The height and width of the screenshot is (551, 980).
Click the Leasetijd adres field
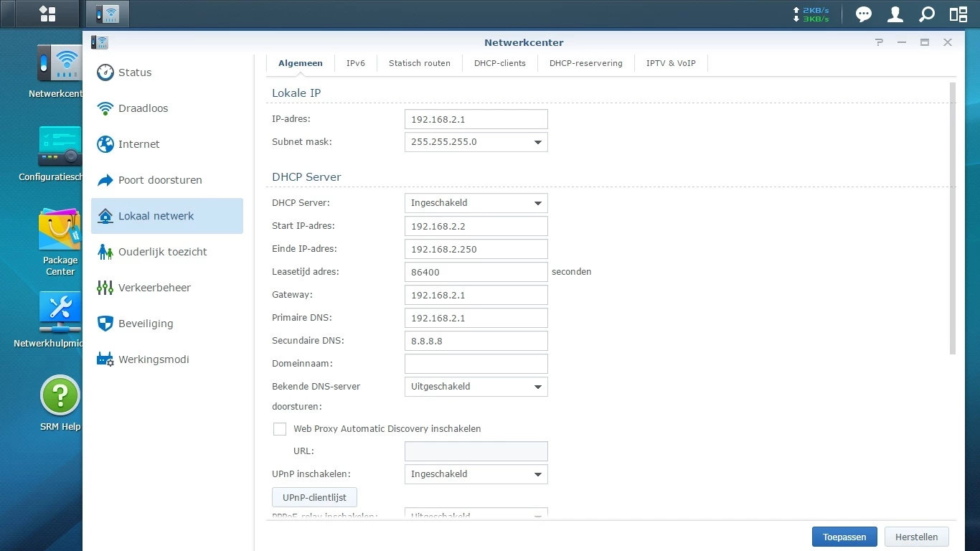[x=476, y=272]
